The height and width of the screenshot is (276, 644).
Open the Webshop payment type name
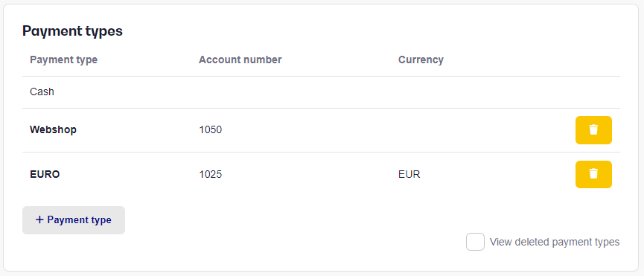tap(53, 130)
